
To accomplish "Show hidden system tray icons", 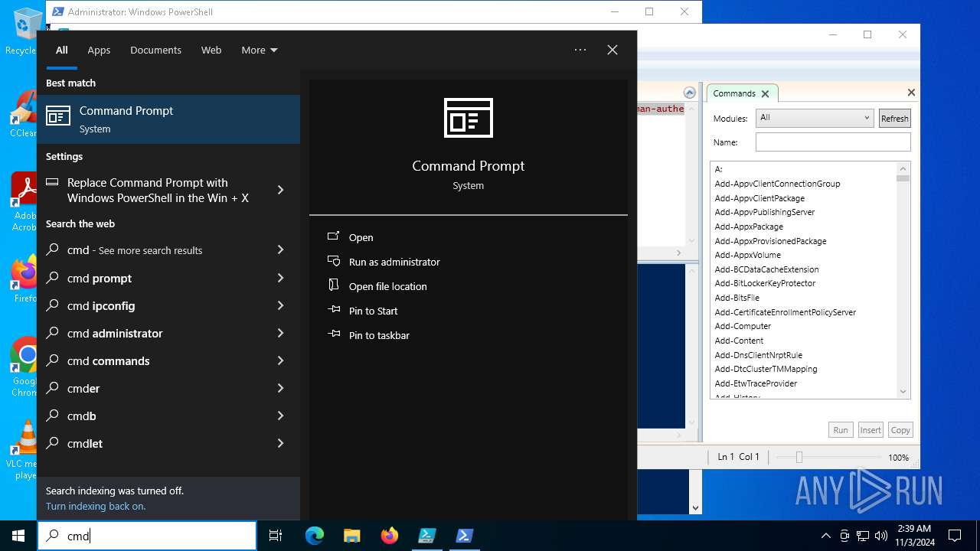I will (825, 536).
